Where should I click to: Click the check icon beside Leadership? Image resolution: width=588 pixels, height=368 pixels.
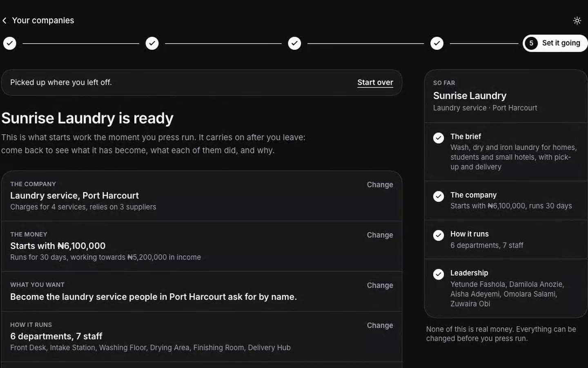click(x=439, y=274)
